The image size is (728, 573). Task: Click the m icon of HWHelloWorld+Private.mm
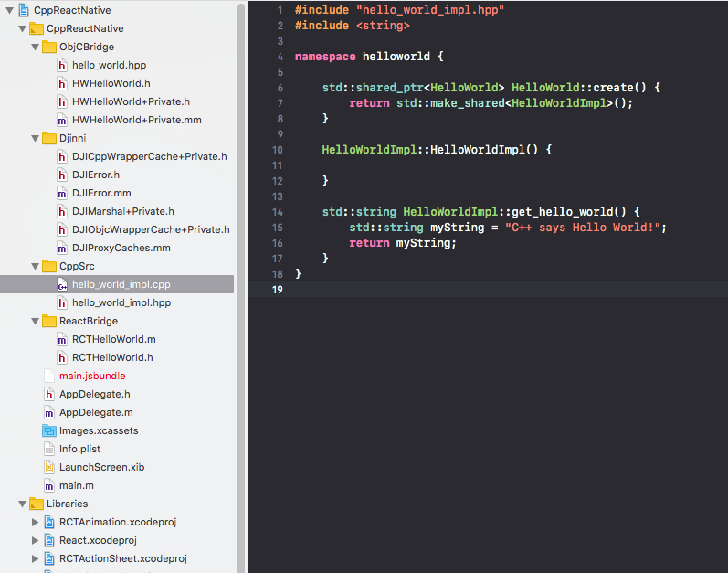pyautogui.click(x=62, y=121)
